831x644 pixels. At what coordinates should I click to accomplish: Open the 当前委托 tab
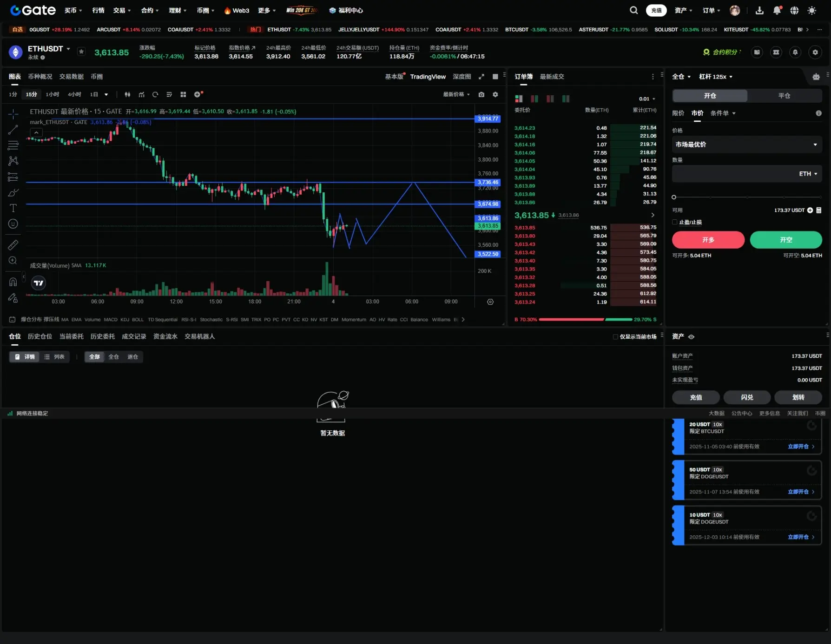[72, 336]
